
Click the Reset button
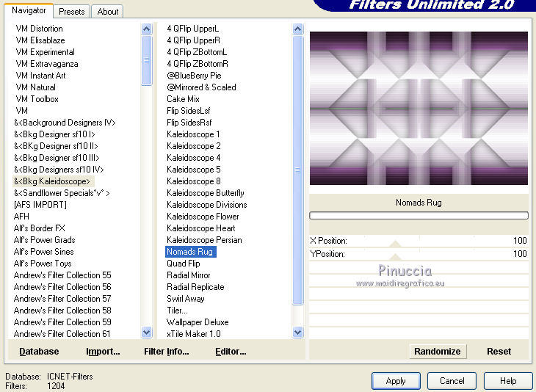click(x=499, y=352)
